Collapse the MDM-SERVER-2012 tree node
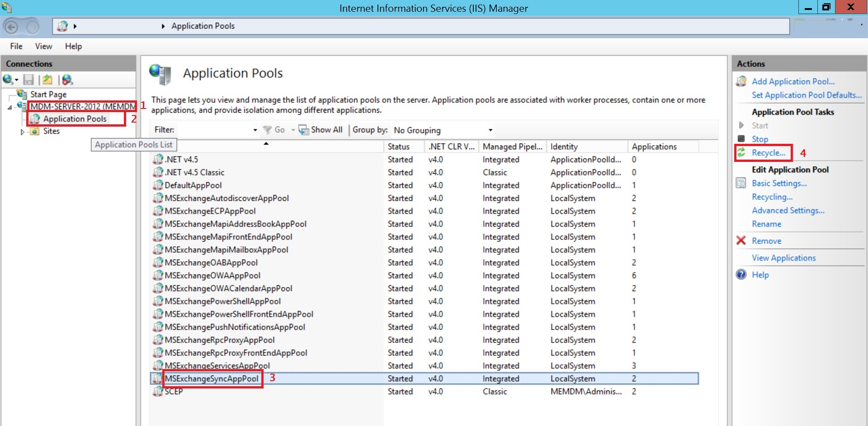 pos(9,107)
